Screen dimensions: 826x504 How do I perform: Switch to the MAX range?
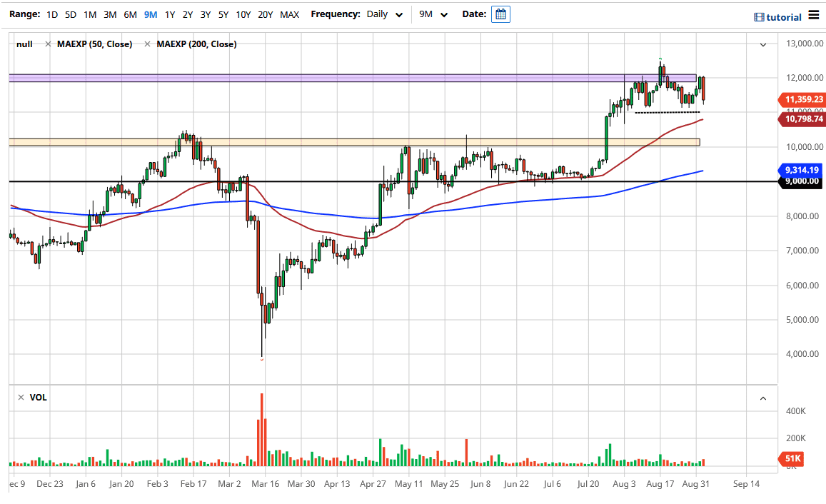pyautogui.click(x=290, y=14)
